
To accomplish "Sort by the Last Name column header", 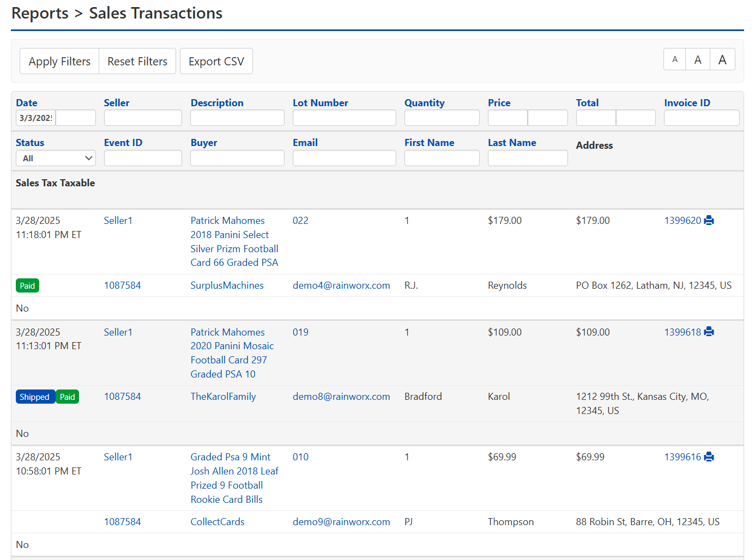I will pos(512,142).
